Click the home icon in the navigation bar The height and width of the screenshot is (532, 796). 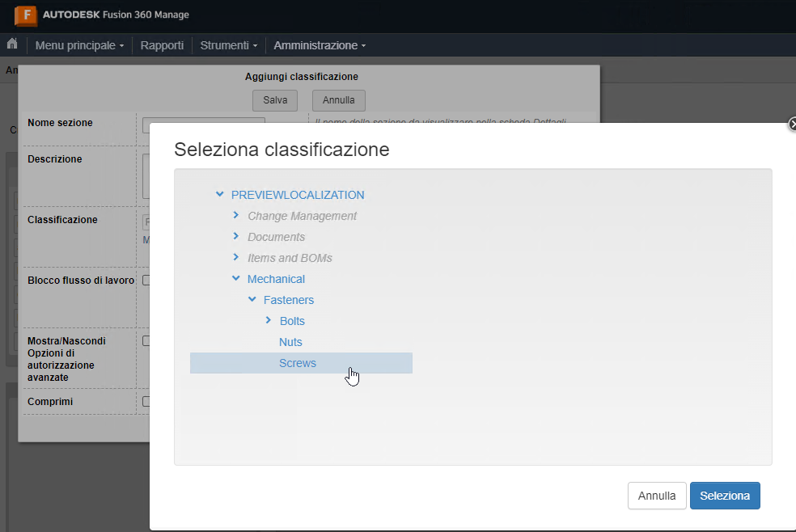tap(11, 45)
